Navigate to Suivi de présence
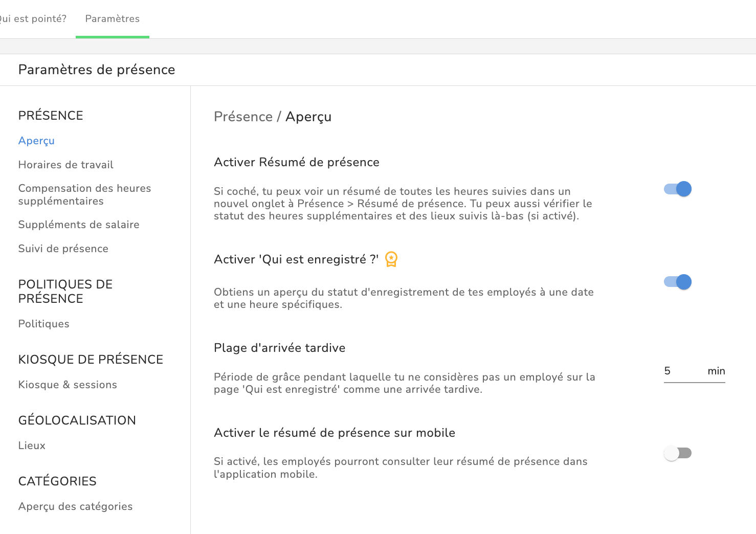Image resolution: width=756 pixels, height=534 pixels. pos(63,249)
